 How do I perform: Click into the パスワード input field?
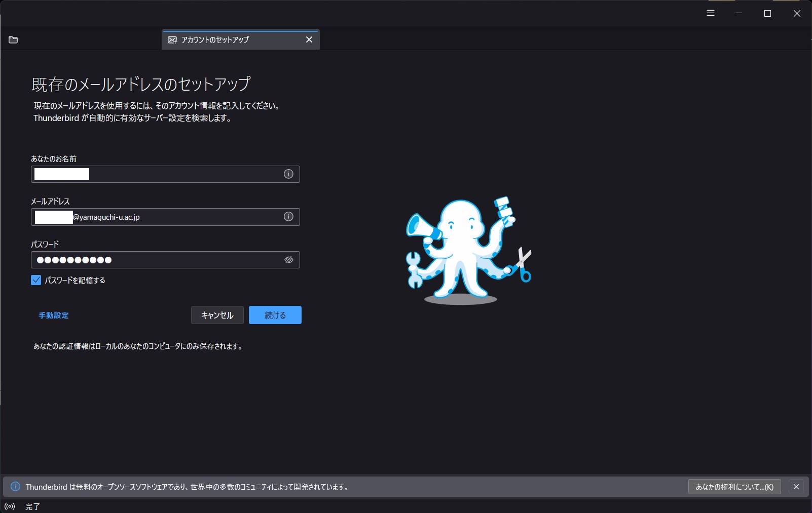(165, 260)
